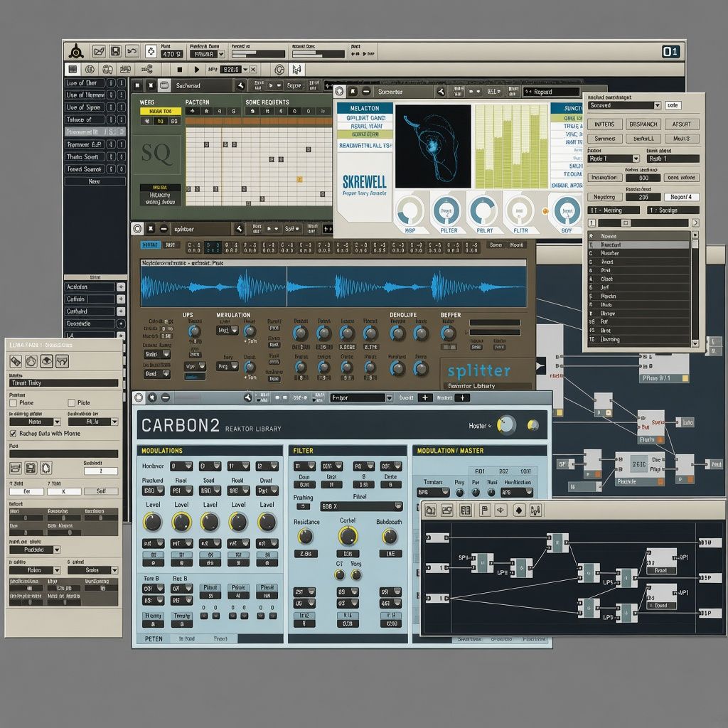Viewport: 728px width, 728px height.
Task: Select the Jerf entry in the right panel list
Action: (639, 287)
